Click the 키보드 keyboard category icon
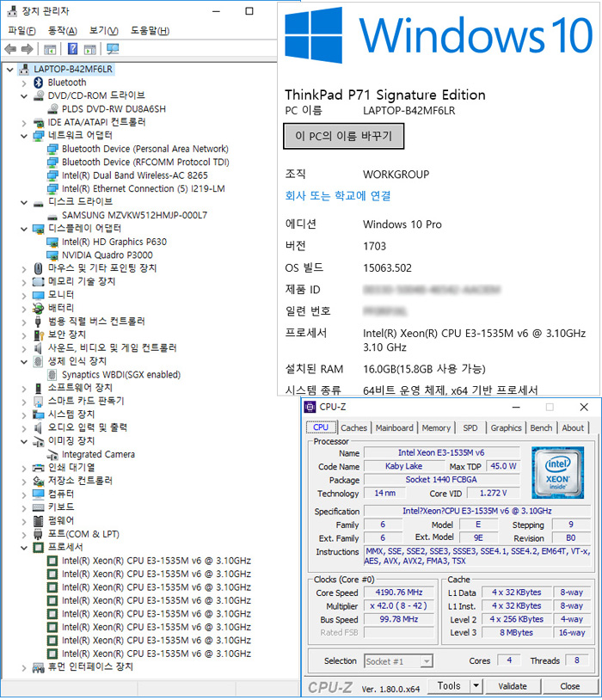Screen dimensions: 602x700 coord(39,507)
